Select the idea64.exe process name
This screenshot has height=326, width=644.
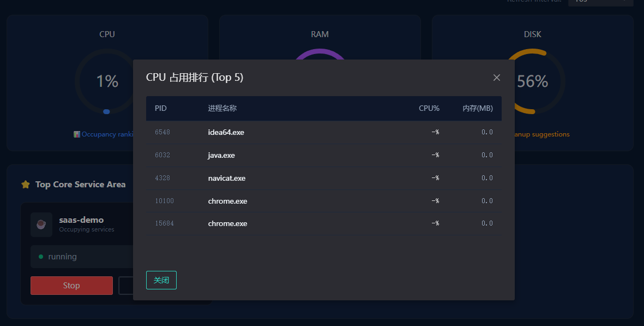point(226,132)
